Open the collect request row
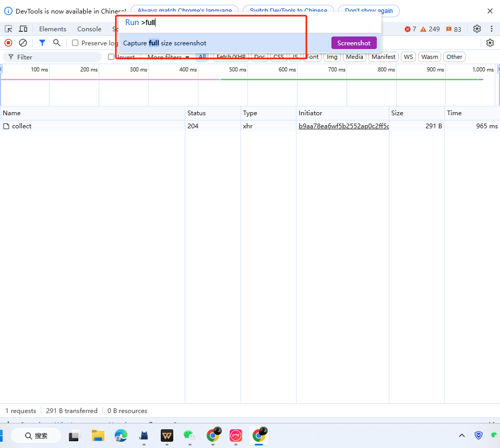 [x=92, y=126]
